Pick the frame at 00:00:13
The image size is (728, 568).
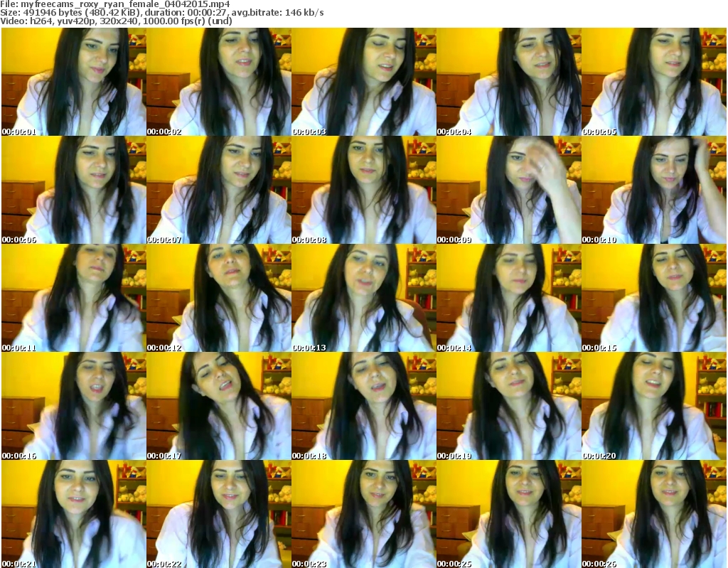click(x=363, y=298)
